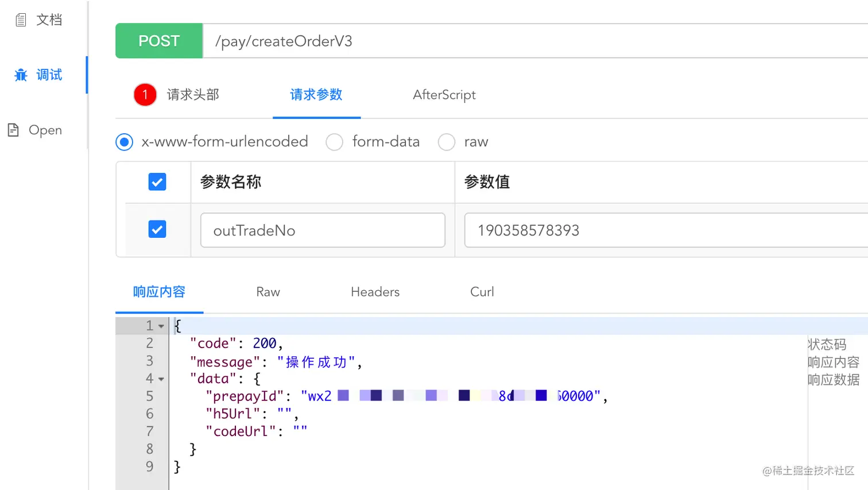Show the Curl command tab

(481, 292)
